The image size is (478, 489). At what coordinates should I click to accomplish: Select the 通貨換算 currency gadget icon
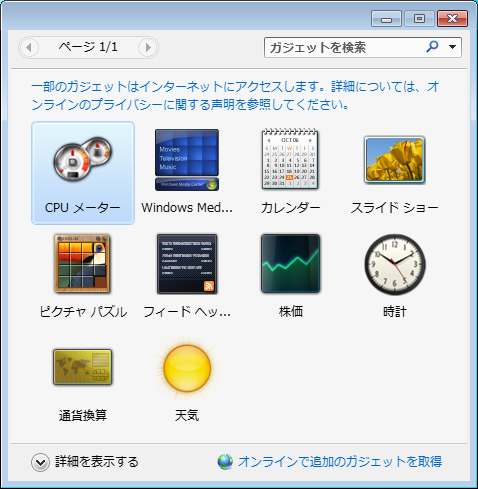[82, 367]
